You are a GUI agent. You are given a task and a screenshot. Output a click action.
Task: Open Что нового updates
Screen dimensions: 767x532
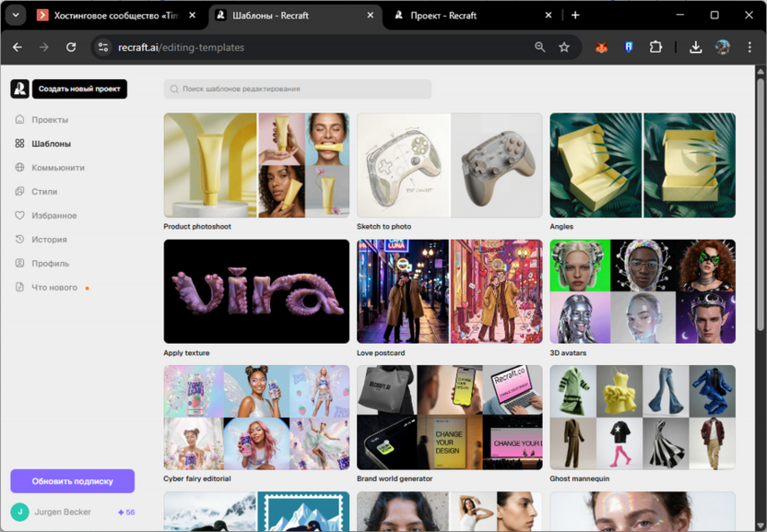tap(54, 288)
